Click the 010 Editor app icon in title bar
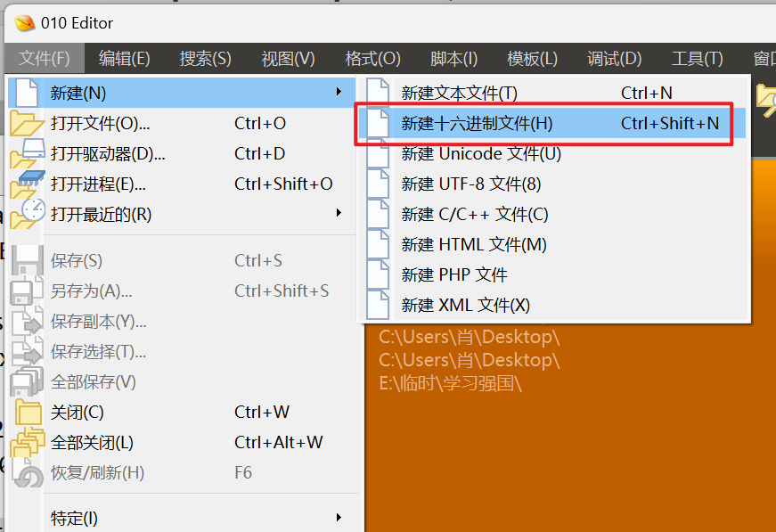The image size is (776, 532). pos(25,23)
